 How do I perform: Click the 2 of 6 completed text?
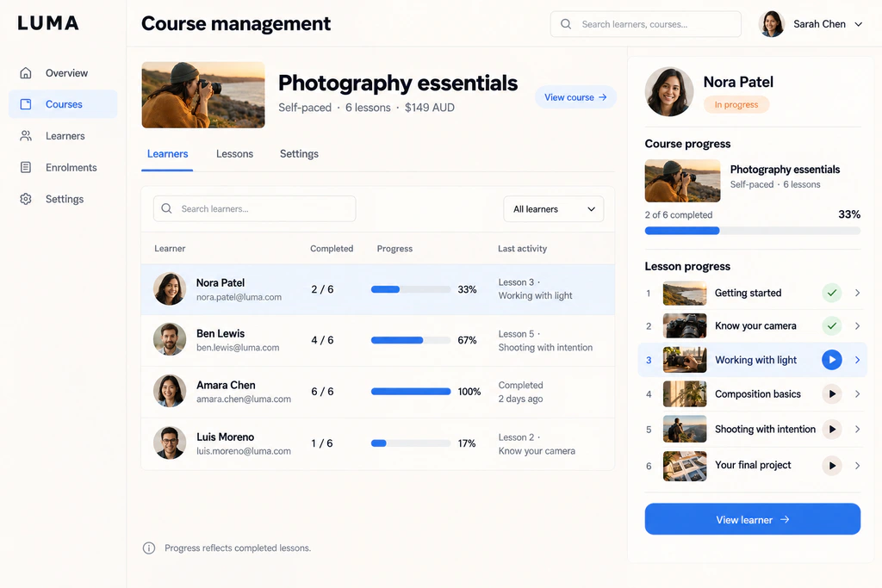click(679, 214)
